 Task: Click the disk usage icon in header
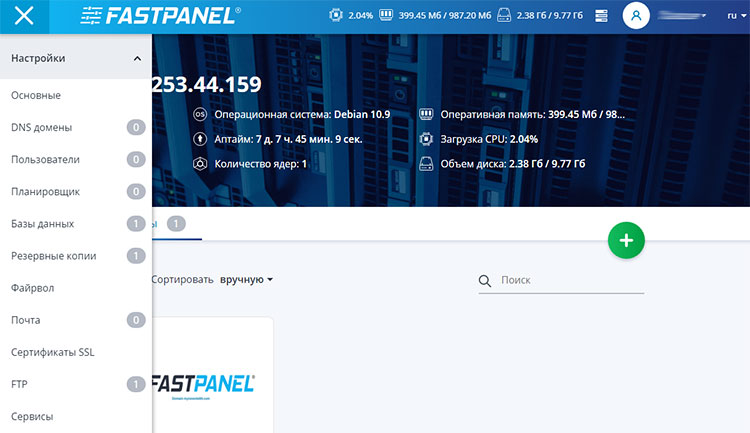coord(502,16)
